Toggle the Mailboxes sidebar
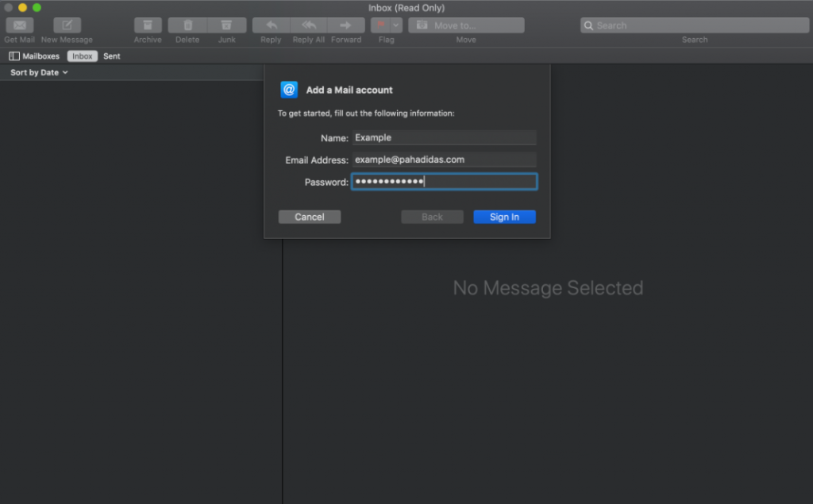 [34, 56]
